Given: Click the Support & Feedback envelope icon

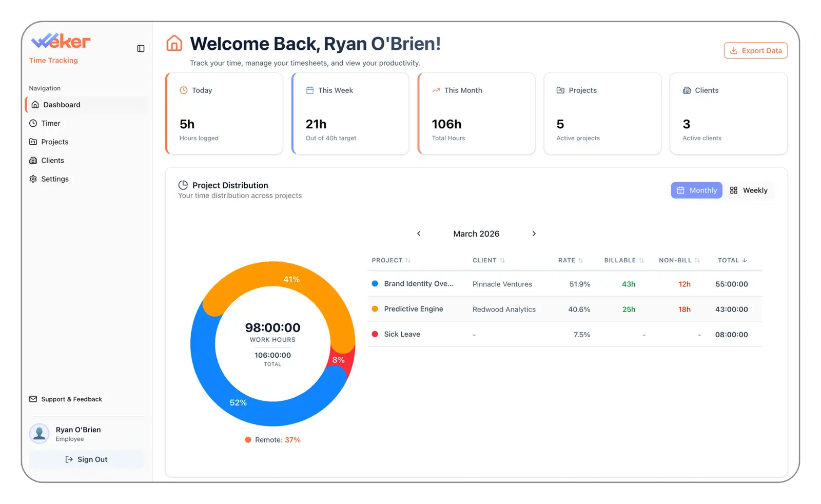Looking at the screenshot, I should [x=33, y=399].
